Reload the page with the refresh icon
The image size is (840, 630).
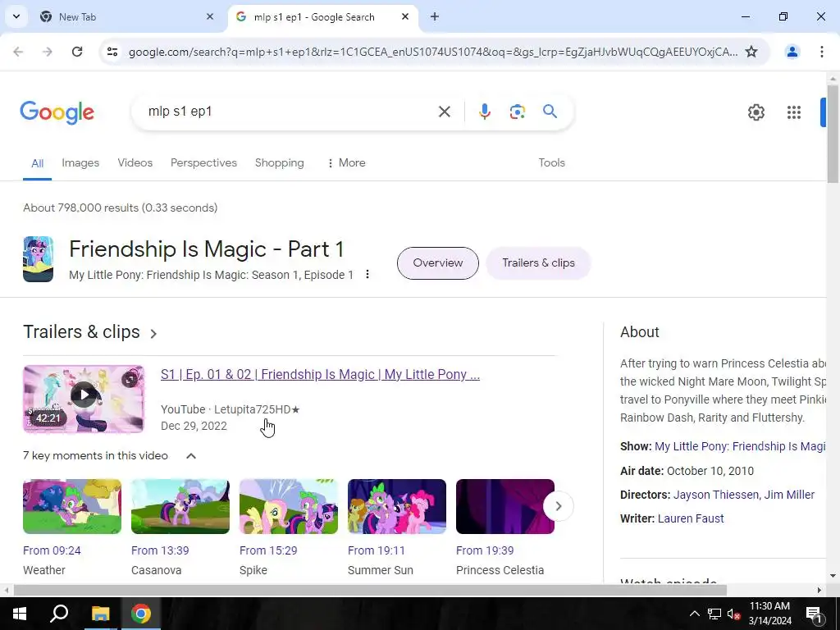[77, 52]
